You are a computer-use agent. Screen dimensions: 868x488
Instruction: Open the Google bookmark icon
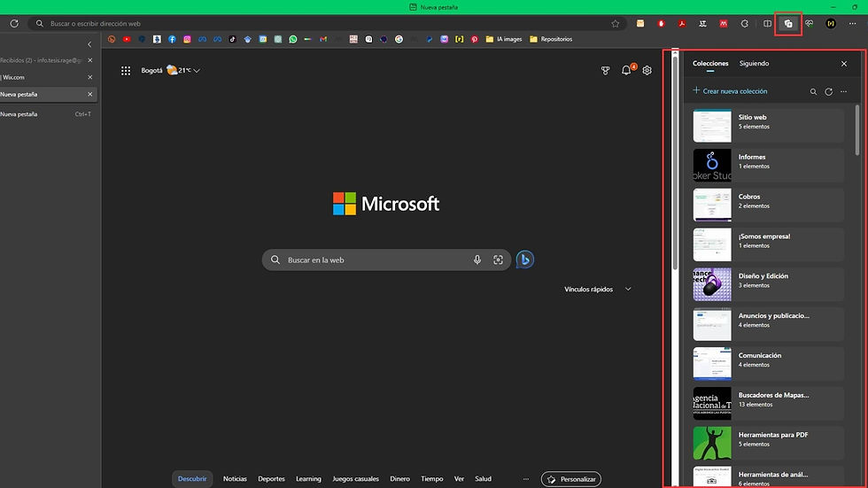click(x=399, y=39)
